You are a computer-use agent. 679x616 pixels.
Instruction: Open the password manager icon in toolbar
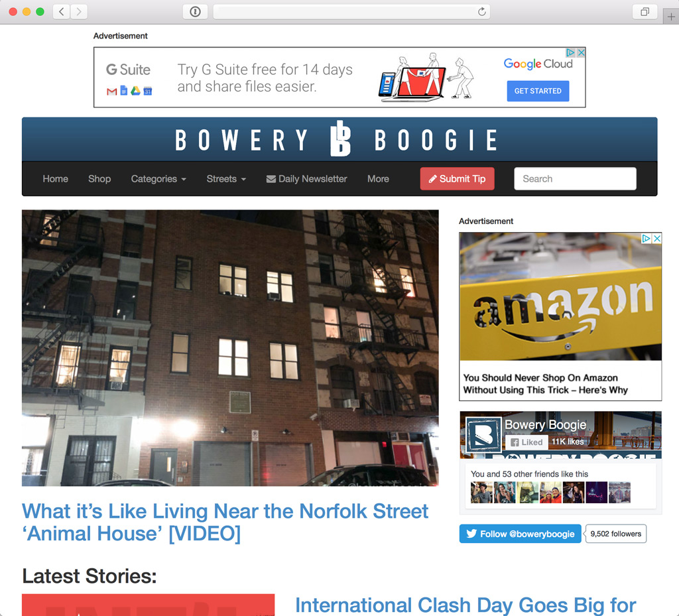pos(196,12)
